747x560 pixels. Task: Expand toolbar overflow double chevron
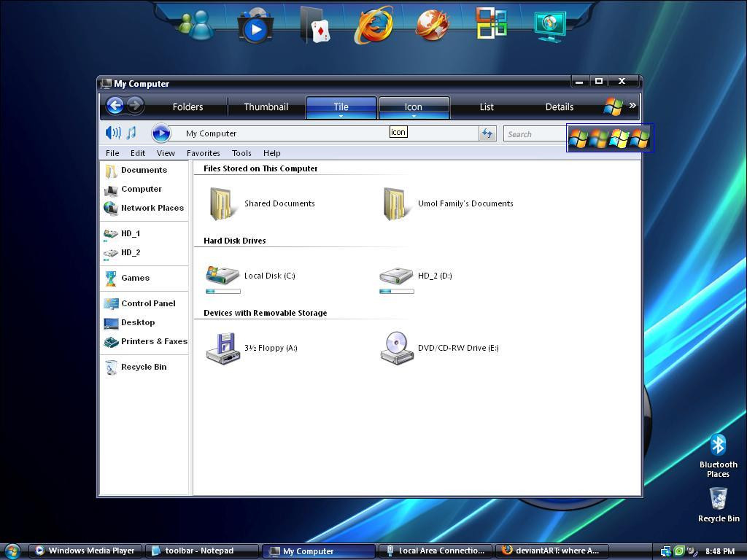pyautogui.click(x=632, y=105)
